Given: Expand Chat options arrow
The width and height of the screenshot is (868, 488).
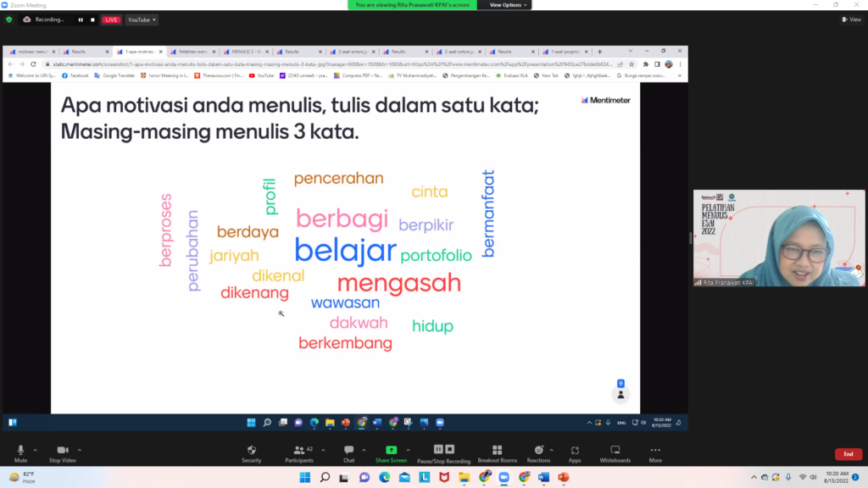Looking at the screenshot, I should pyautogui.click(x=364, y=450).
